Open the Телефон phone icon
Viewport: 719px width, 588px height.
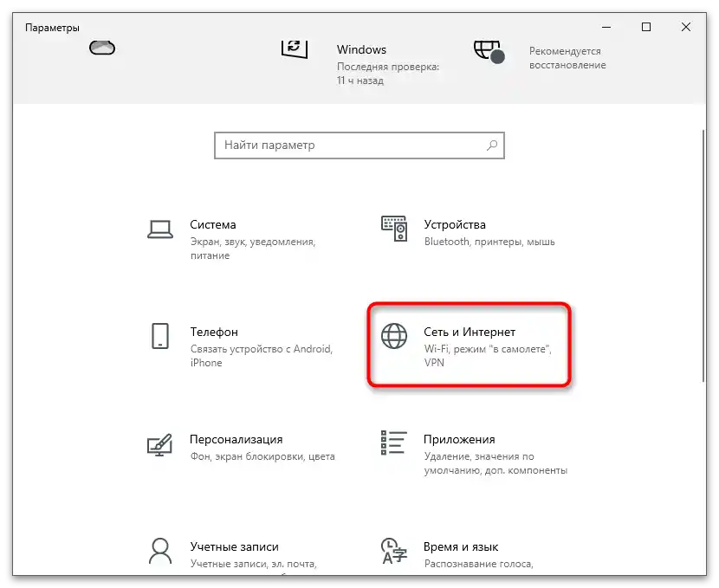point(160,336)
